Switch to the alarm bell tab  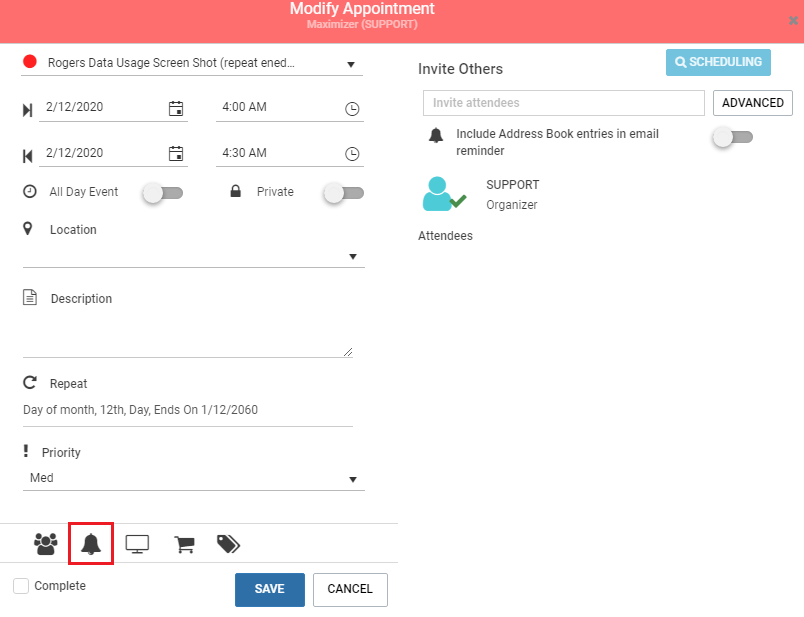[91, 543]
